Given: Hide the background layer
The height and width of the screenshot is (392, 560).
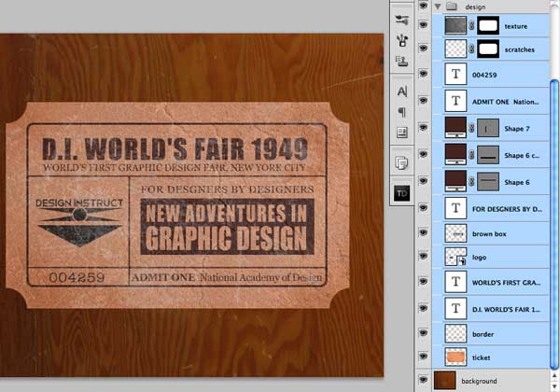Looking at the screenshot, I should pyautogui.click(x=423, y=380).
